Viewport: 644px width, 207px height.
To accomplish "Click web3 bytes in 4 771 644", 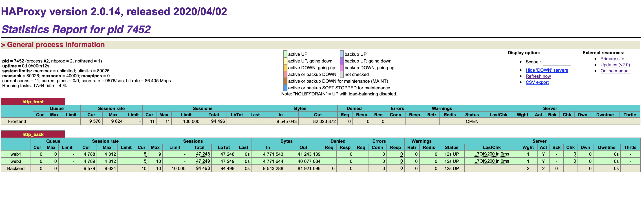I will click(x=273, y=161).
